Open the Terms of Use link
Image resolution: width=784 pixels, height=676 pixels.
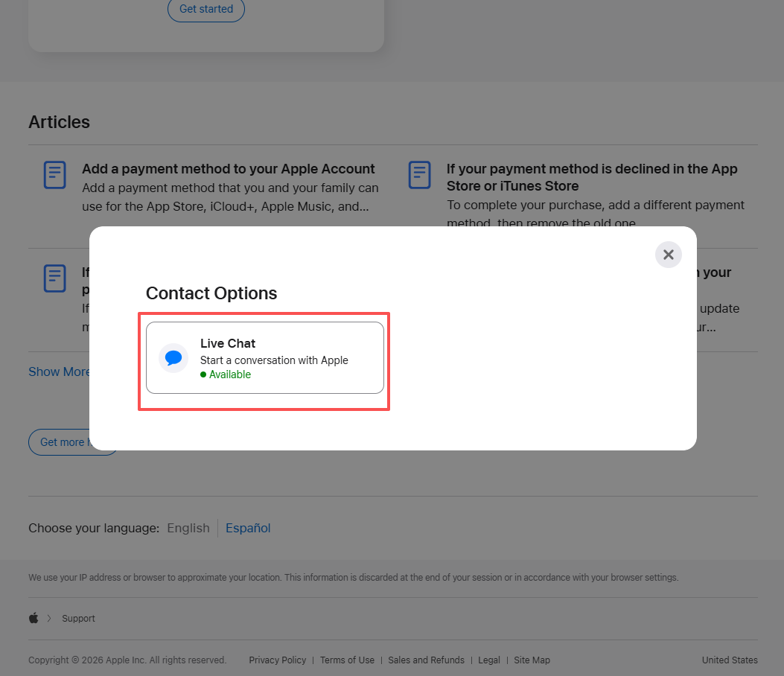tap(347, 660)
